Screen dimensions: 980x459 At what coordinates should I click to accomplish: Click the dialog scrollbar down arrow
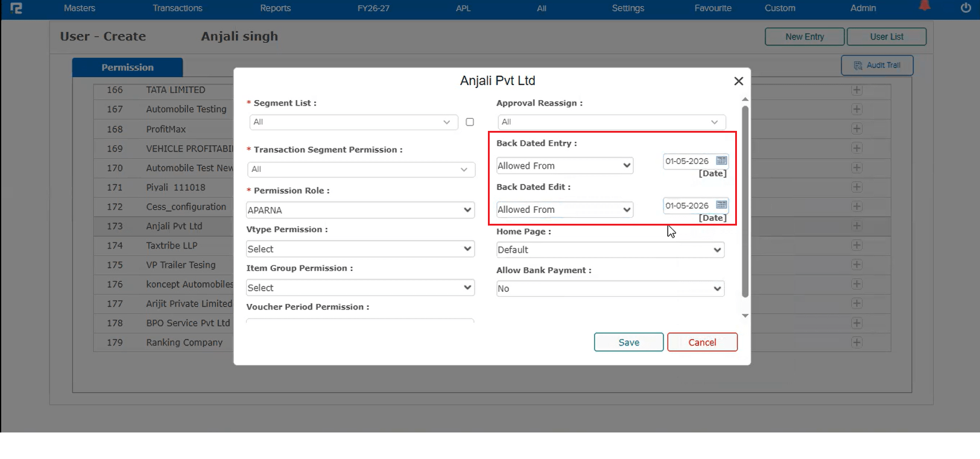point(745,315)
